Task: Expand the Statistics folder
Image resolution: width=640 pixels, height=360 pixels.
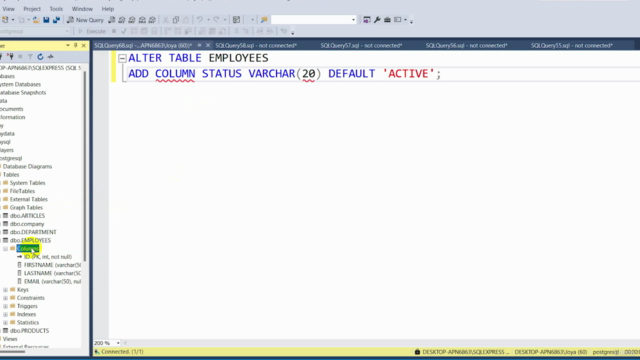Action: (x=5, y=322)
